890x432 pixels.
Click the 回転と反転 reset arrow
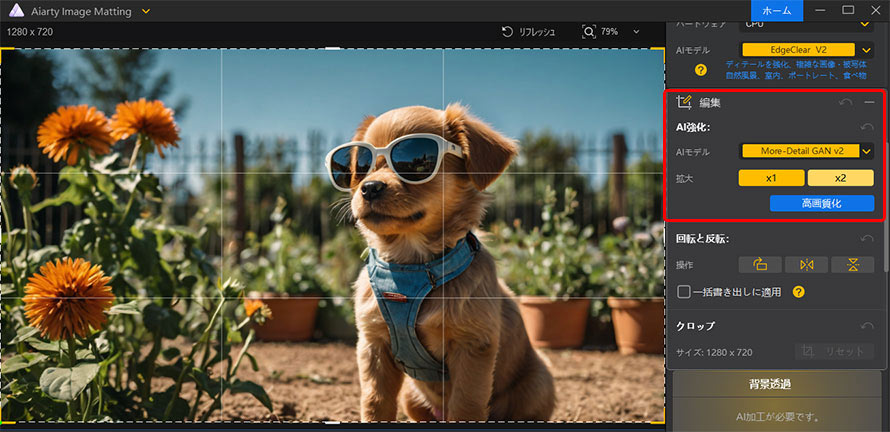867,239
